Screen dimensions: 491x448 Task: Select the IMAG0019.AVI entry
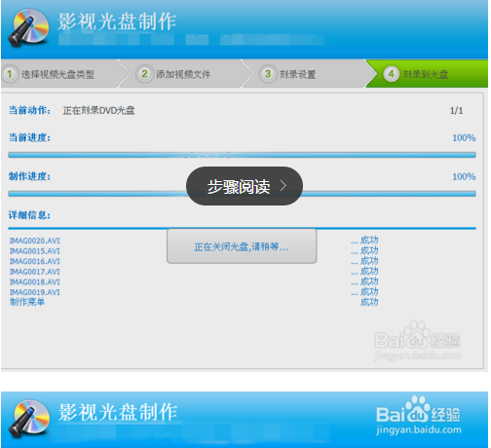click(35, 292)
